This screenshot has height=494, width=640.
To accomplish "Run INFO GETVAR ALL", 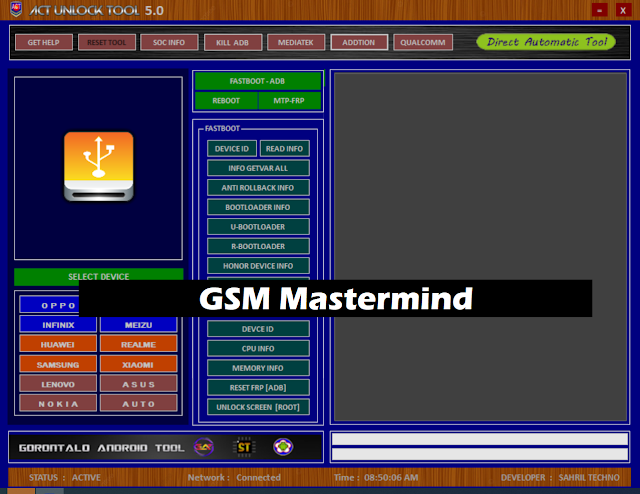I will coord(258,168).
